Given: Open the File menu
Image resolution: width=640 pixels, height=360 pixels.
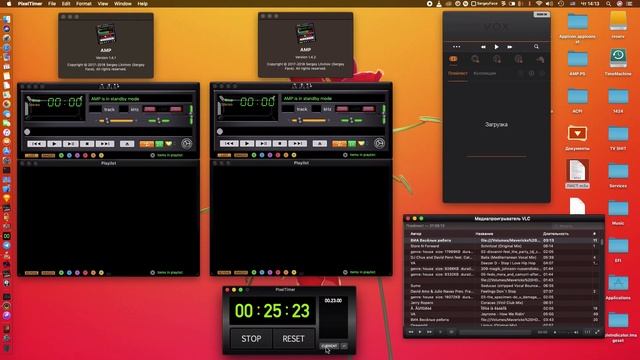Looking at the screenshot, I should point(52,4).
